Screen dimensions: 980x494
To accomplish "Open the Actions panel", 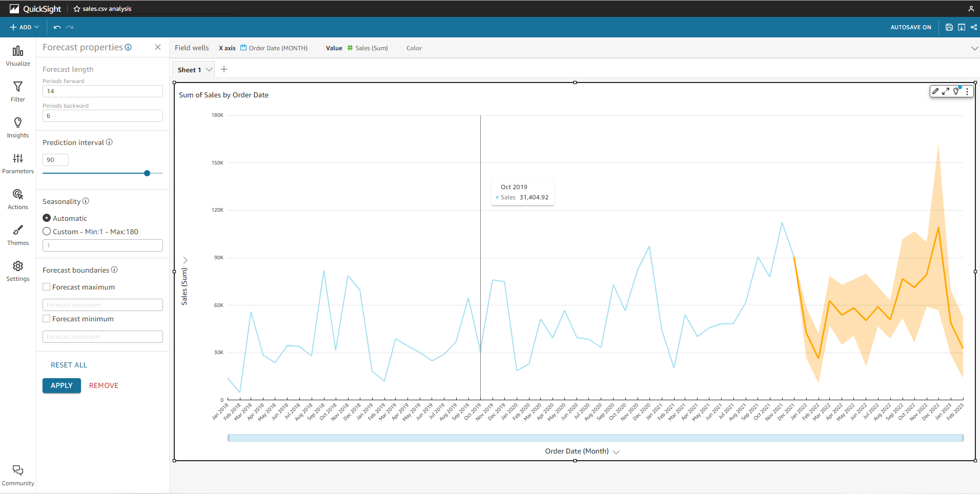I will (x=18, y=199).
